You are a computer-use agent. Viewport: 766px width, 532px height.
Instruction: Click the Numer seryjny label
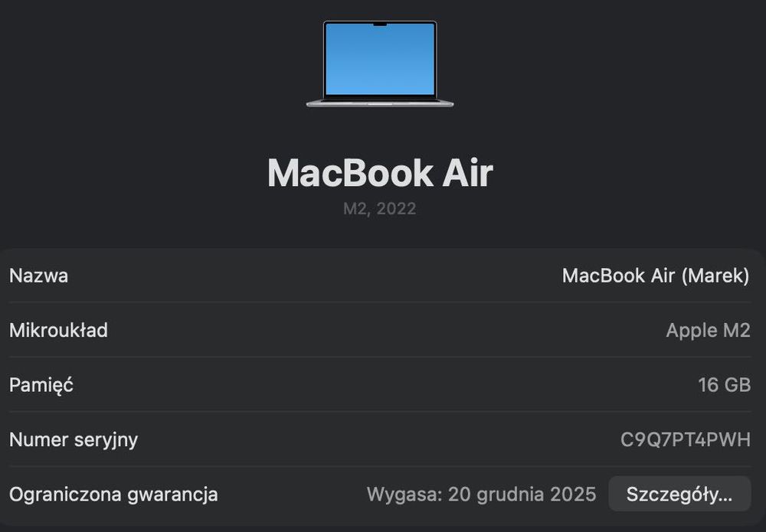click(74, 439)
